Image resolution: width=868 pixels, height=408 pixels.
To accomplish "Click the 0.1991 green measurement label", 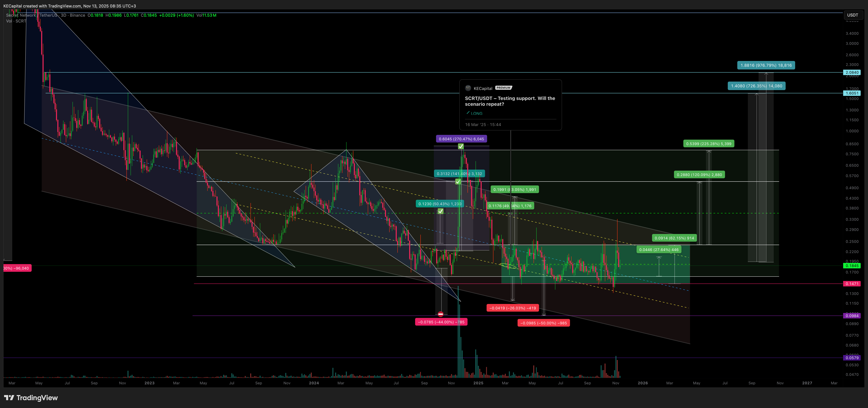I will [x=515, y=190].
